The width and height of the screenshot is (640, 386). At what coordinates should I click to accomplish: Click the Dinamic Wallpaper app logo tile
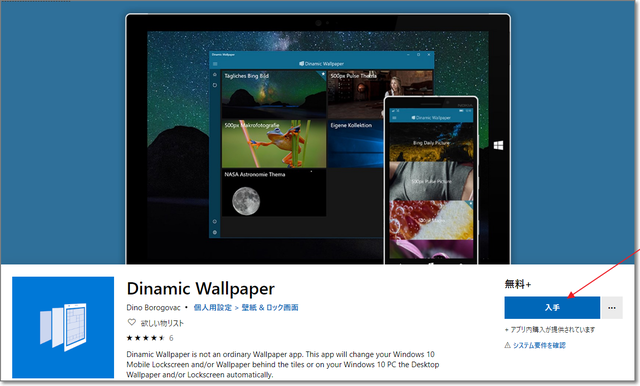63,327
